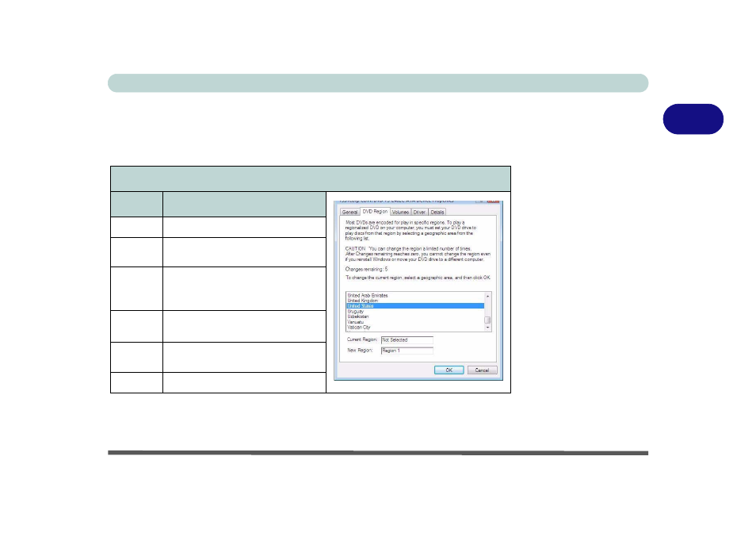Click the Cancel button

(x=482, y=370)
